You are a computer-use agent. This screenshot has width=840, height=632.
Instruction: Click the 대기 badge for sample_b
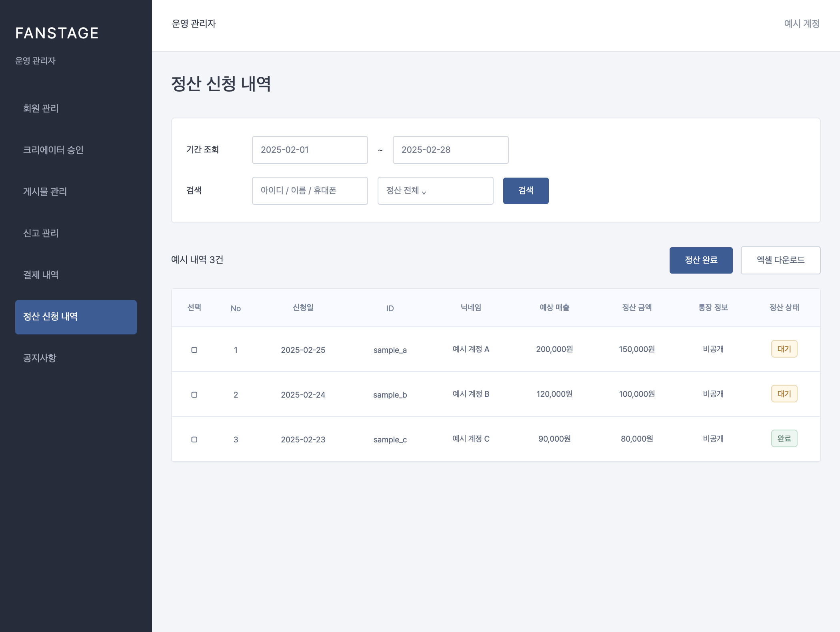(784, 394)
